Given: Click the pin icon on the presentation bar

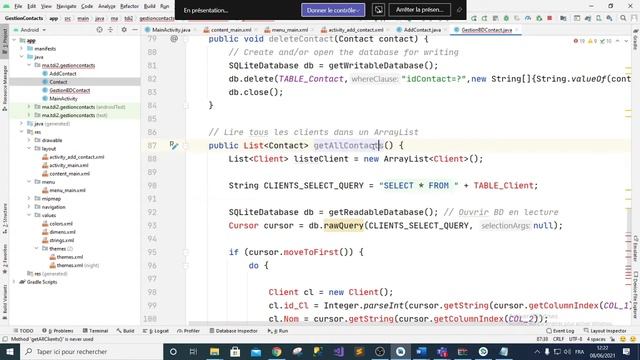Looking at the screenshot, I should (459, 10).
